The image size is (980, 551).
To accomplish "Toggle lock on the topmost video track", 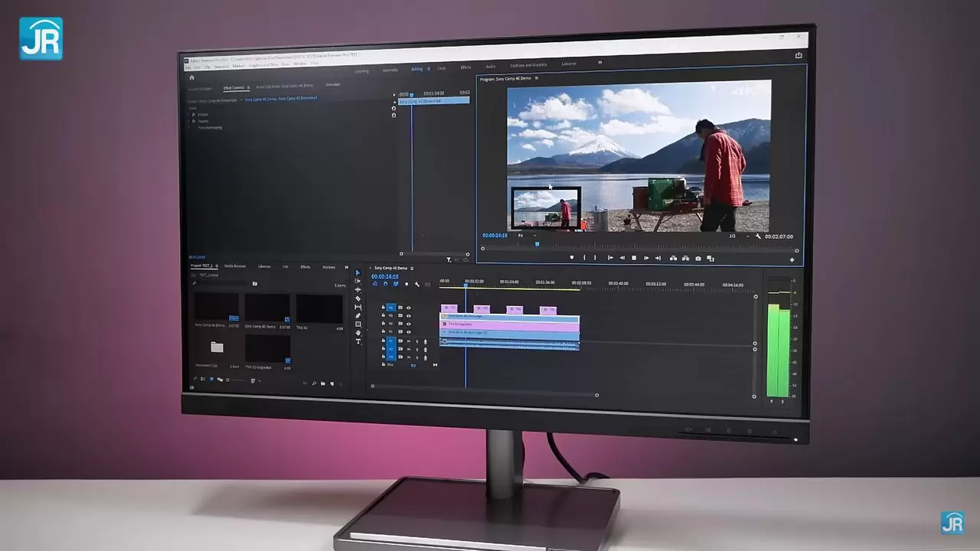I will pyautogui.click(x=383, y=308).
